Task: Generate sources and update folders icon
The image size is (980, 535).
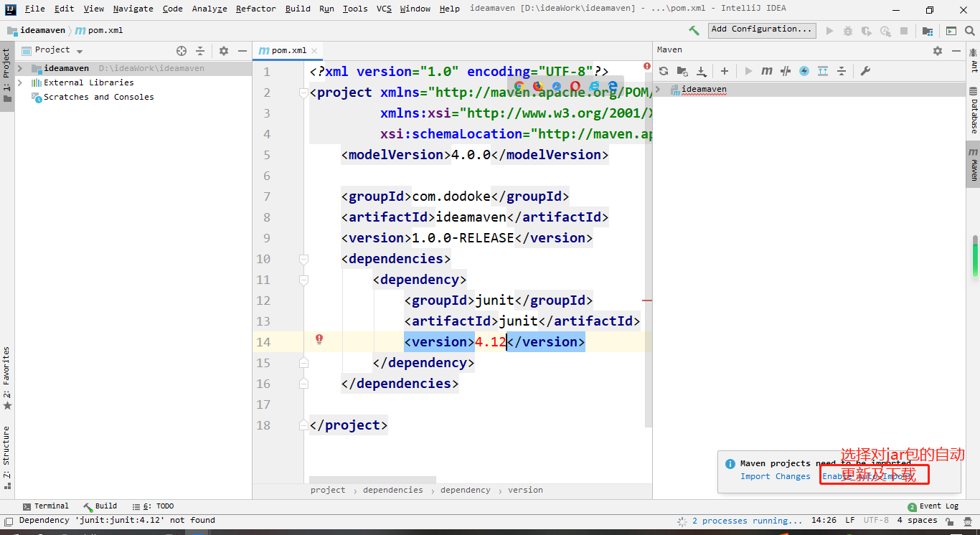Action: (x=682, y=71)
